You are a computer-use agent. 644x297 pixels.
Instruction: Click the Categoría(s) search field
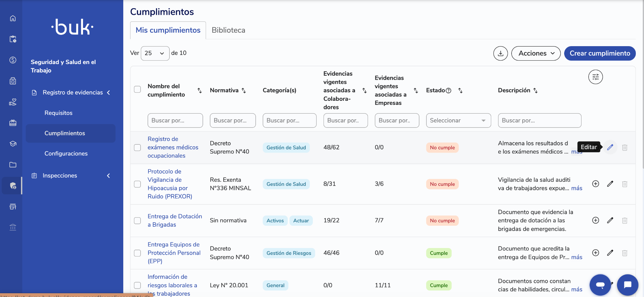coord(290,121)
